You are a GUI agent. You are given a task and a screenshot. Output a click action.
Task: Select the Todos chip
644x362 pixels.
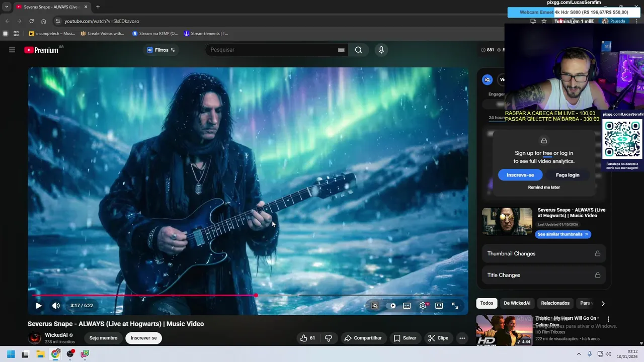pos(487,303)
